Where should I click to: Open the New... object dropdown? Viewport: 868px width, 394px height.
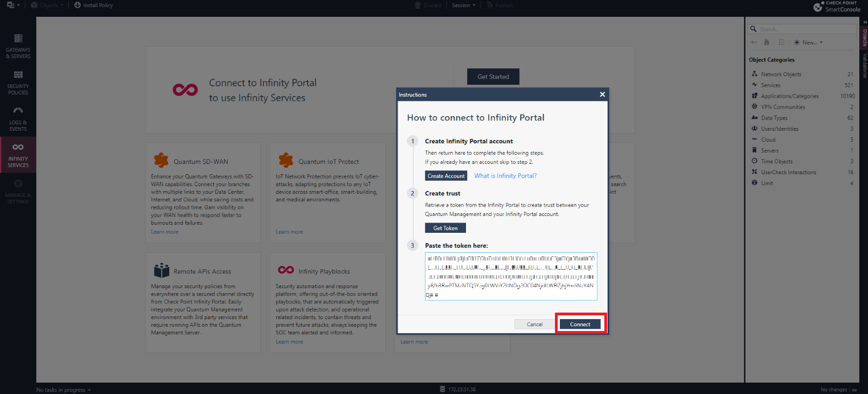(x=808, y=42)
